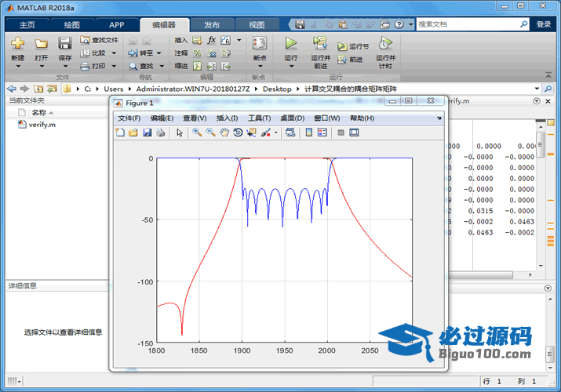
Task: Click address bar back arrow icon
Action: pyautogui.click(x=12, y=89)
